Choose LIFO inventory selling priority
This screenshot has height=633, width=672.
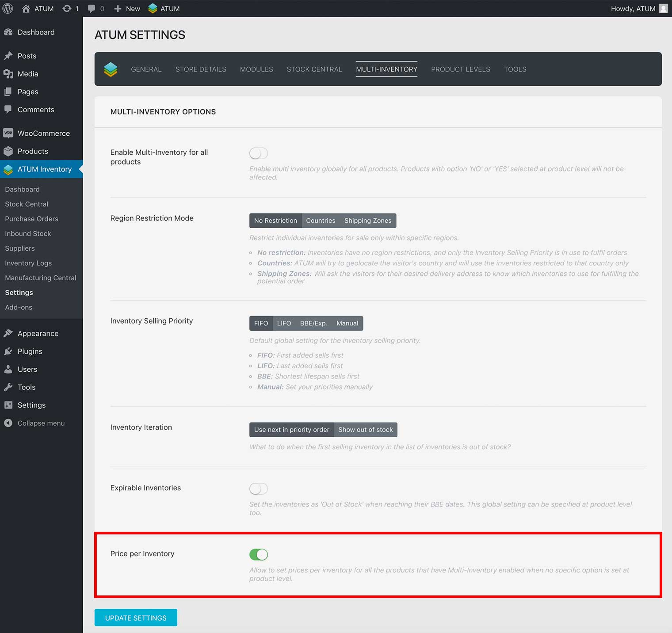pos(284,323)
